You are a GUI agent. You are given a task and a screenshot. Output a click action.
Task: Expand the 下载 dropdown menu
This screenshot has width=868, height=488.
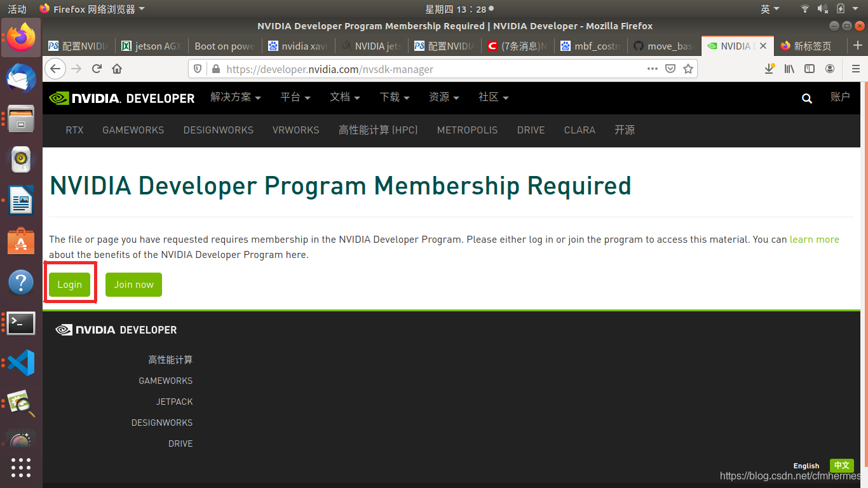point(395,97)
